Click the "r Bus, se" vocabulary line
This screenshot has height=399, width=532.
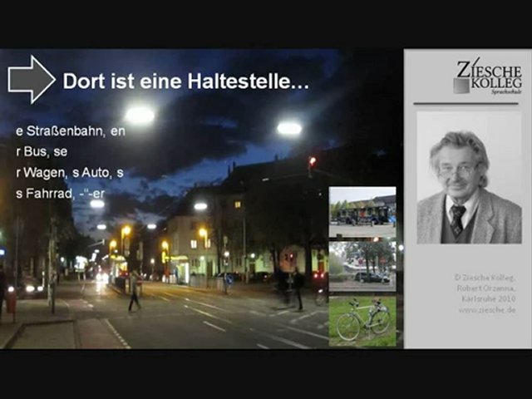(x=42, y=152)
